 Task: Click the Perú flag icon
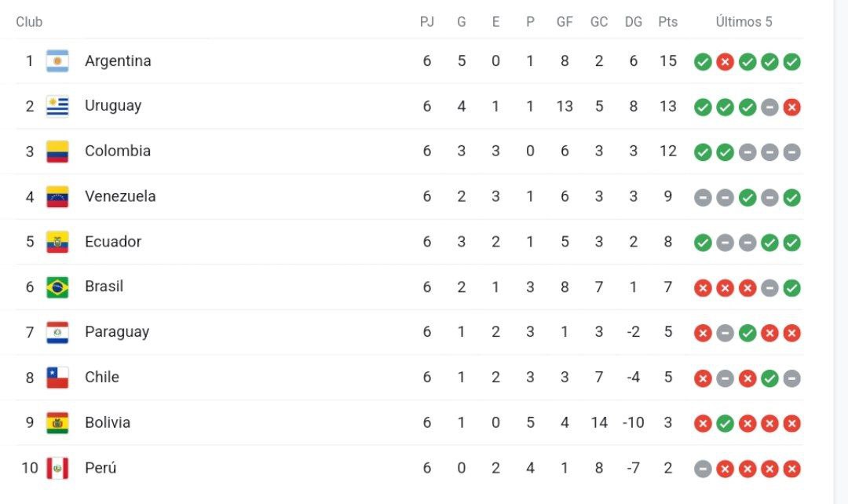(57, 469)
